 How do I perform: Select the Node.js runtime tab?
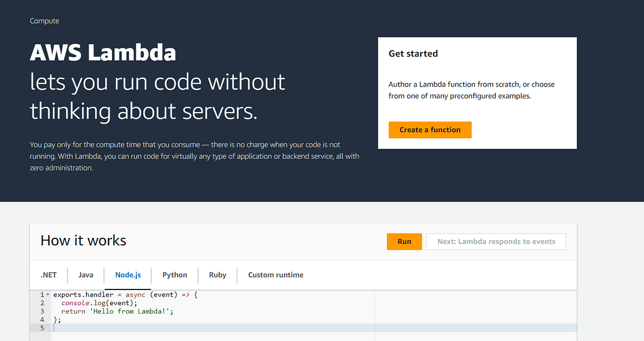128,275
